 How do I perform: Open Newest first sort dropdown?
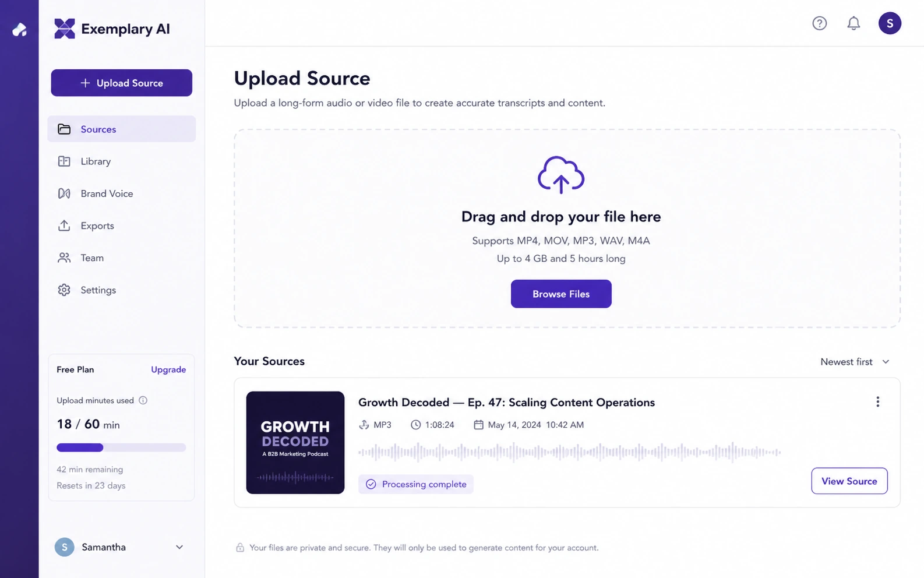[x=855, y=362]
